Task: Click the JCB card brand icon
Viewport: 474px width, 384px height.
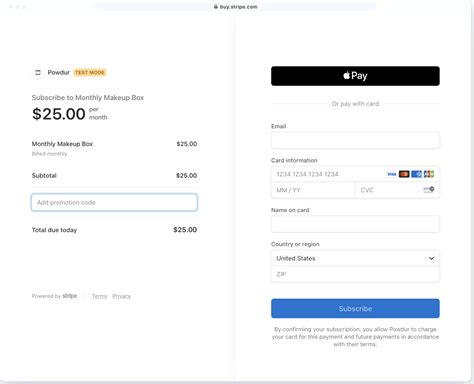Action: click(x=429, y=174)
